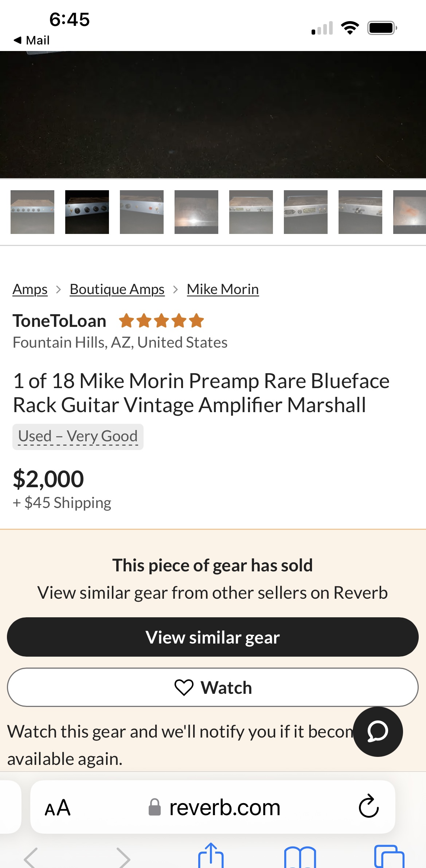Toggle Watch heart button for this gear

(213, 688)
